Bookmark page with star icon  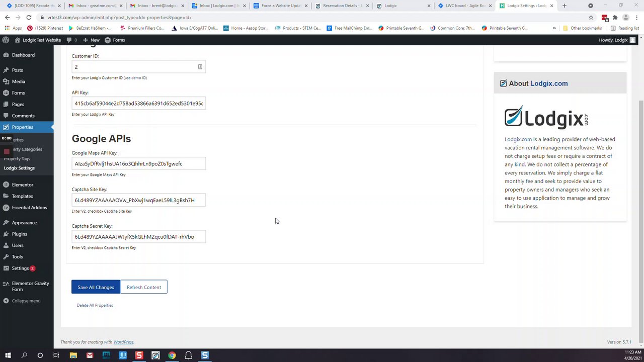click(591, 17)
